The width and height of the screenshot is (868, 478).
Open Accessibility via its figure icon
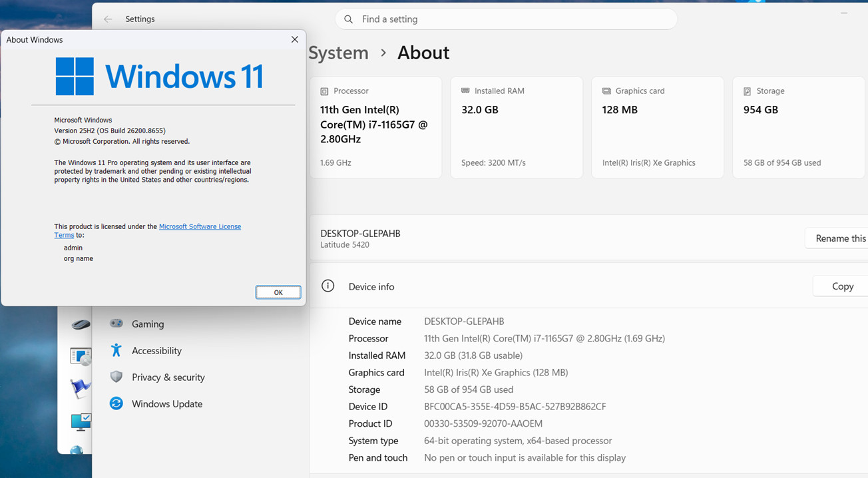[x=116, y=350]
